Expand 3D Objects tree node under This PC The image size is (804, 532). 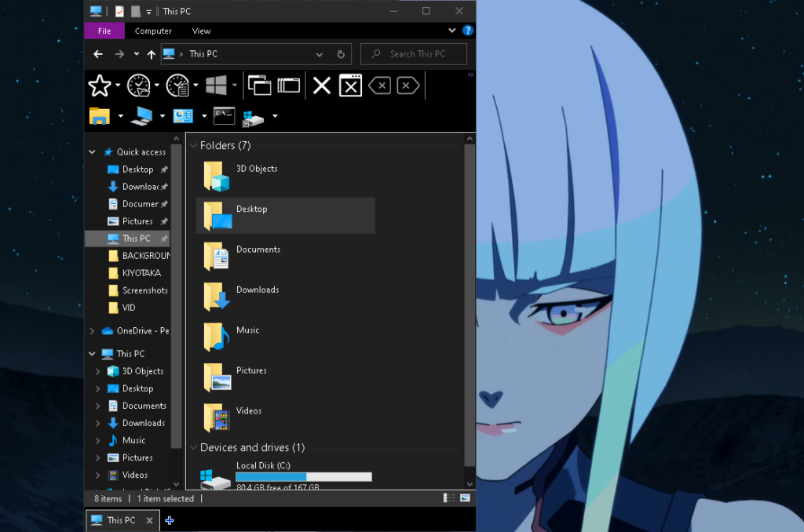pyautogui.click(x=98, y=371)
